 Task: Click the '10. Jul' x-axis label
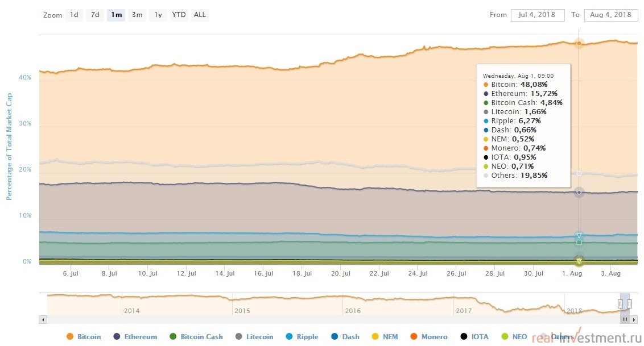point(147,273)
